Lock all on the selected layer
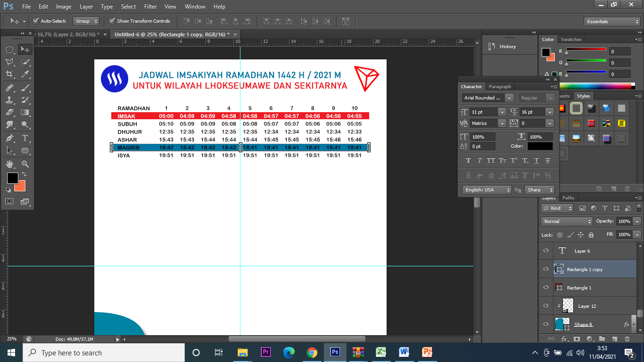Viewport: 644px width, 362px height. (x=591, y=235)
